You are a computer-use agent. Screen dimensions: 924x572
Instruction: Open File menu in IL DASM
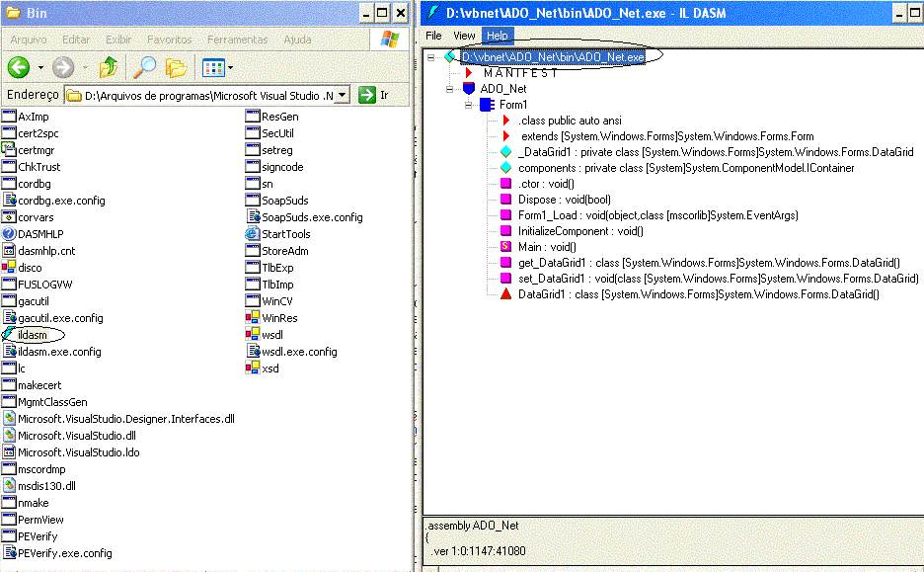tap(433, 36)
